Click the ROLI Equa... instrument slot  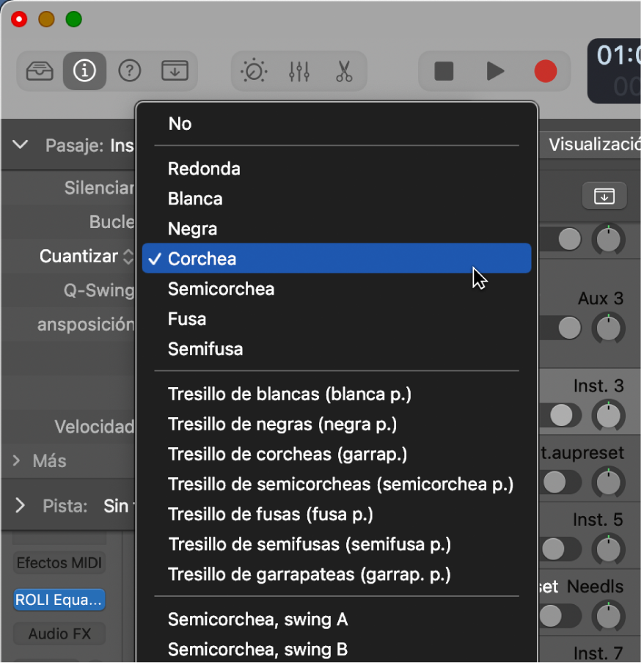59,600
